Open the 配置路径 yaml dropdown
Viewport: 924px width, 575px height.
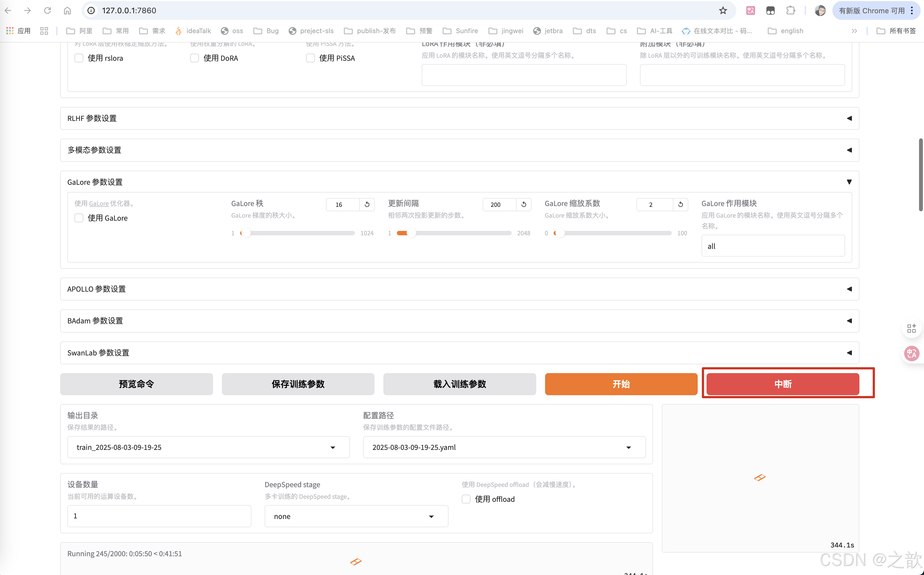(x=504, y=447)
